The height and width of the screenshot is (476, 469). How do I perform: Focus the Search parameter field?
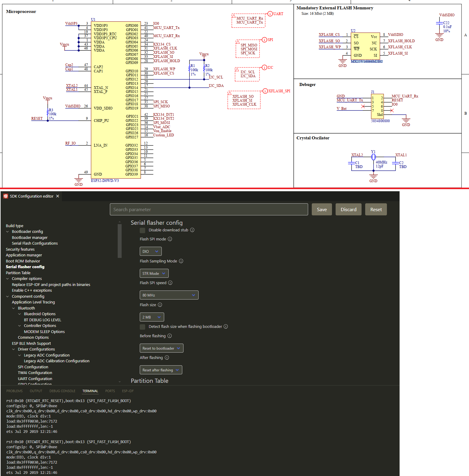[x=209, y=209]
